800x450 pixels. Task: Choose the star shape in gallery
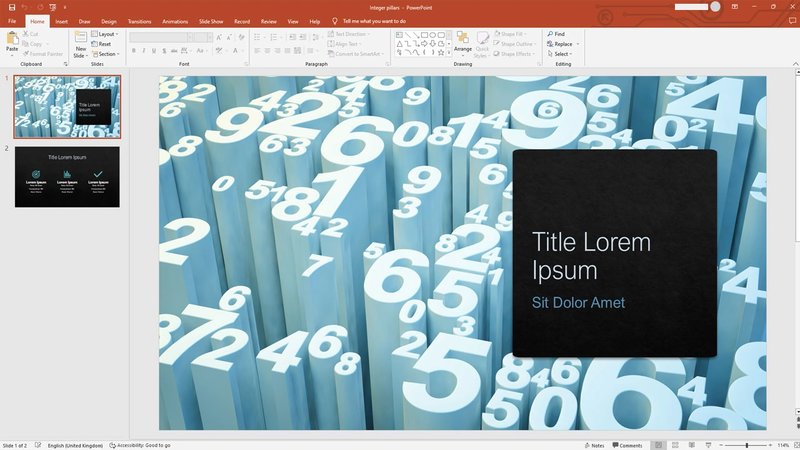tap(441, 52)
